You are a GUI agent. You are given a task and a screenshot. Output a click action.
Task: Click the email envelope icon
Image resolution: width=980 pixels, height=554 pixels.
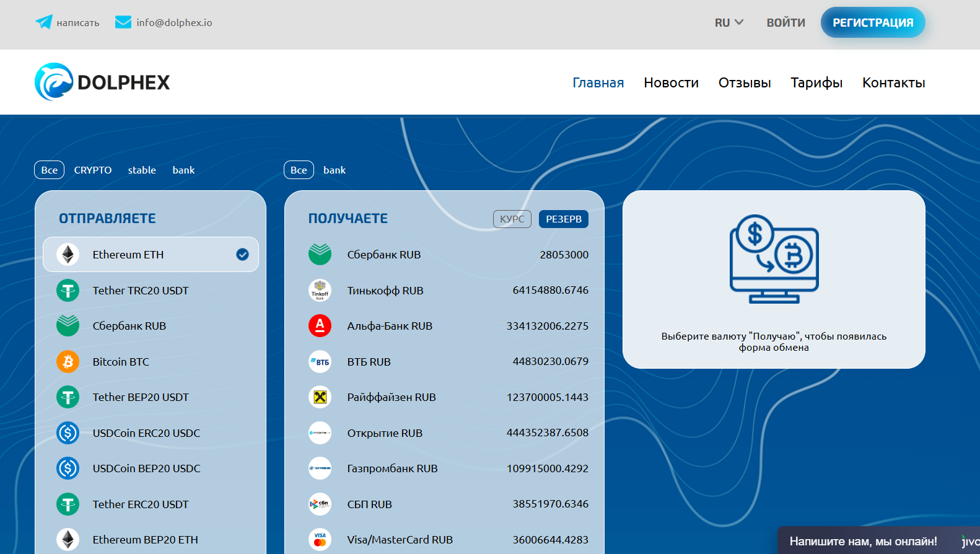123,22
